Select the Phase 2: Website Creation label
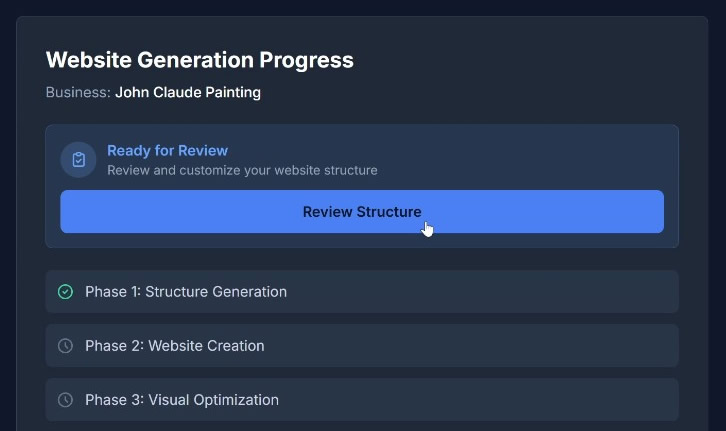The height and width of the screenshot is (431, 726). click(175, 346)
